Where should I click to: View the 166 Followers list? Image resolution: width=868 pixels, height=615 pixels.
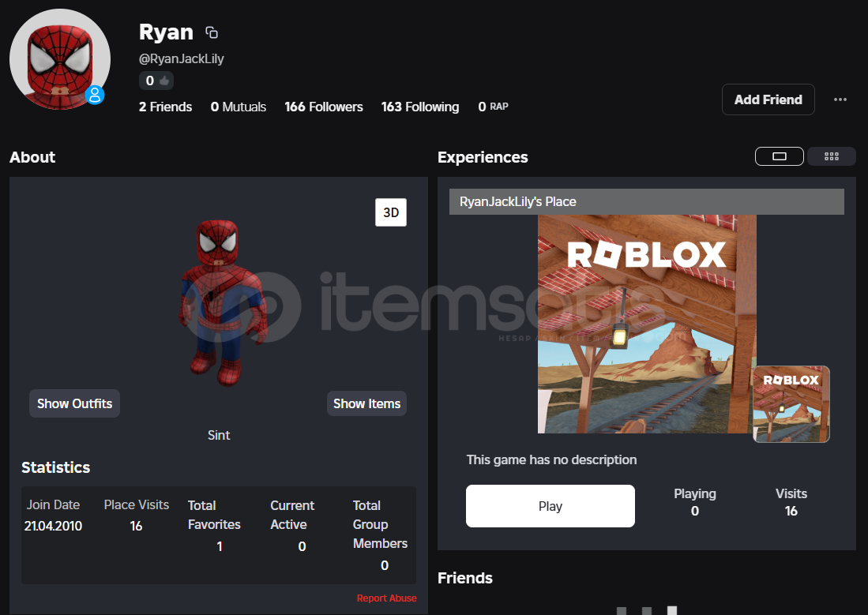(324, 107)
